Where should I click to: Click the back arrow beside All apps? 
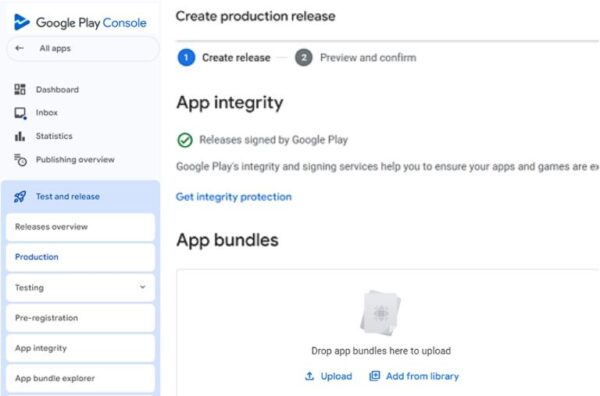19,48
